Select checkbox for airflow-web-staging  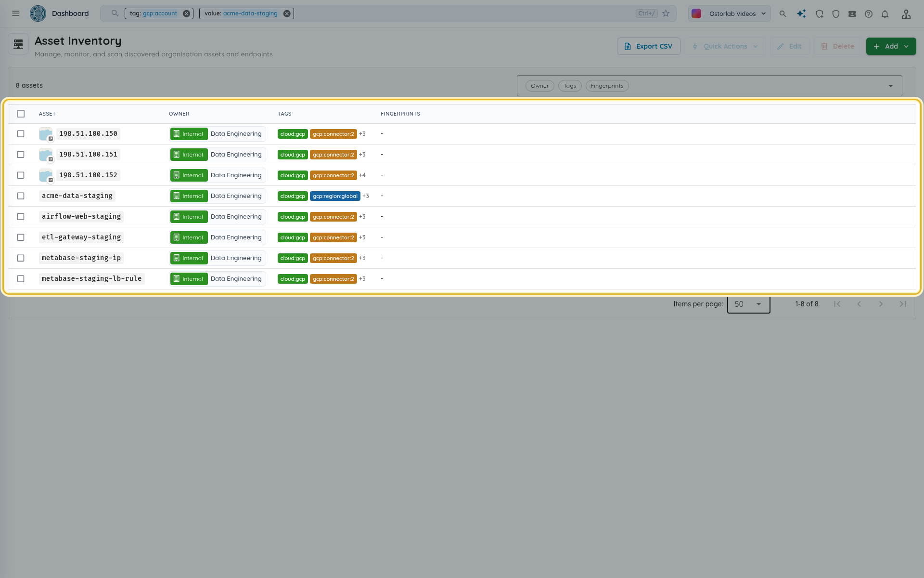pos(21,217)
